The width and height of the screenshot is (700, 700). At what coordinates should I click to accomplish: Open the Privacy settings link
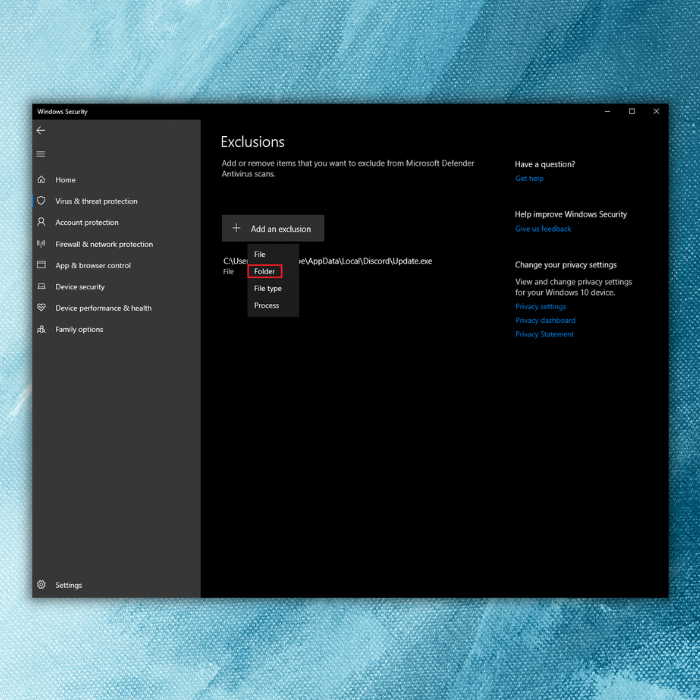[541, 306]
